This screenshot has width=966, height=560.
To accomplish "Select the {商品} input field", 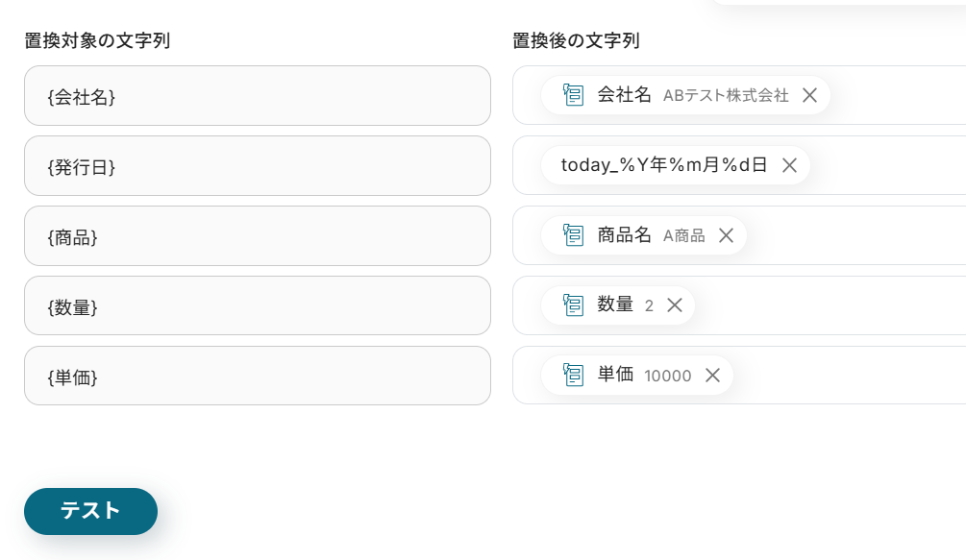I will [257, 236].
